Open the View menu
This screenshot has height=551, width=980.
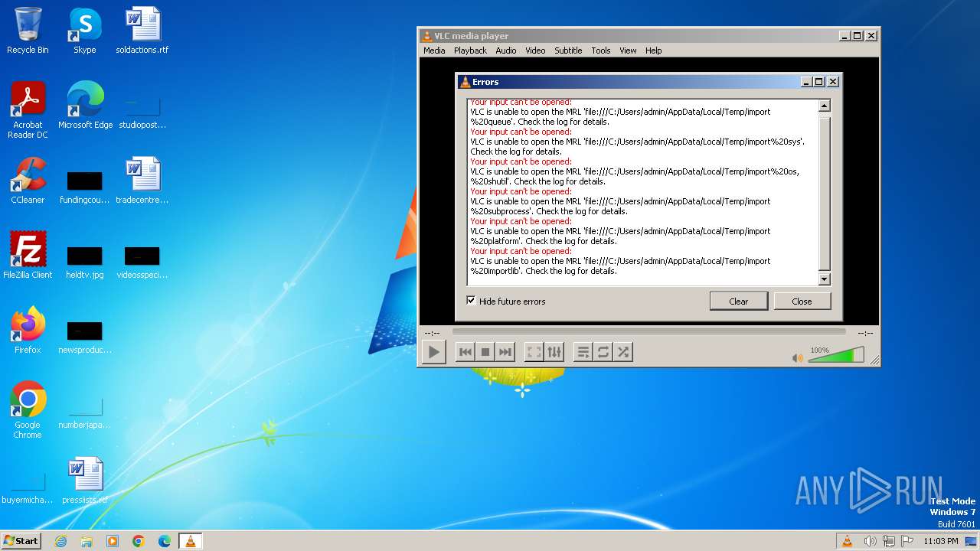click(628, 51)
